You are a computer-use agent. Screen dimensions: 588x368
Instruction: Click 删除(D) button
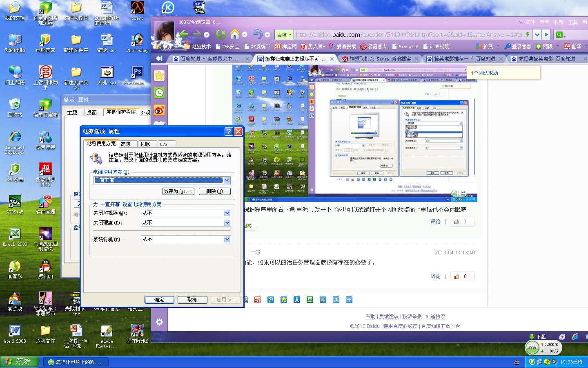pos(214,191)
